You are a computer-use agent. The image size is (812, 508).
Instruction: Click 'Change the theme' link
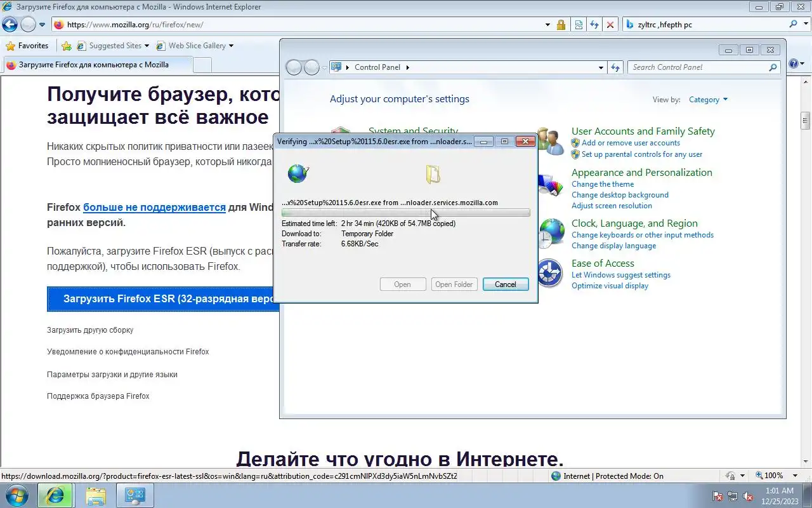pyautogui.click(x=603, y=184)
